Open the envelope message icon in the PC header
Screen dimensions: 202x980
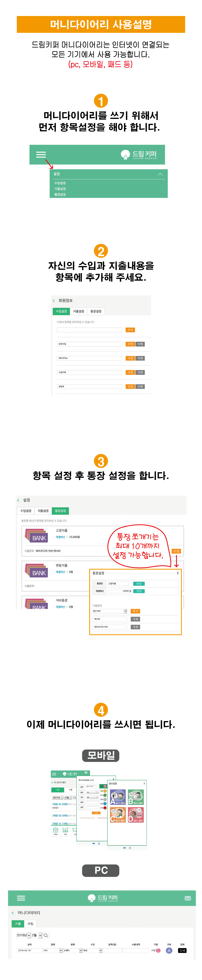pos(188,898)
